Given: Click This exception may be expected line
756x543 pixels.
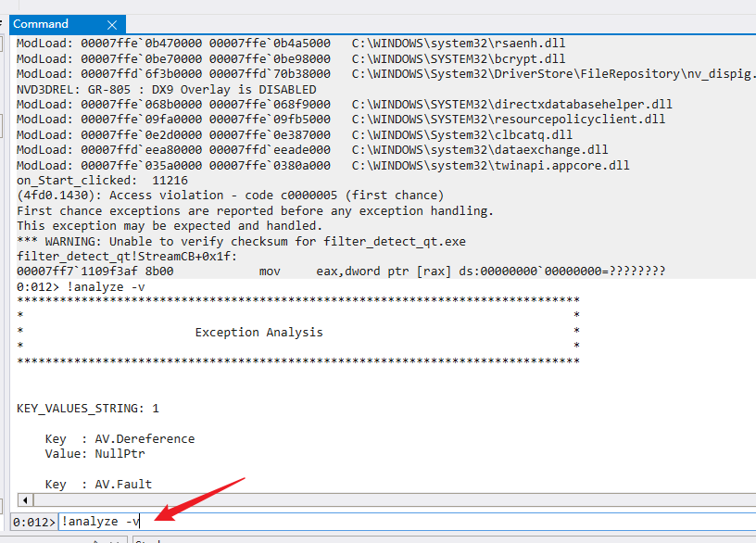Looking at the screenshot, I should [170, 226].
